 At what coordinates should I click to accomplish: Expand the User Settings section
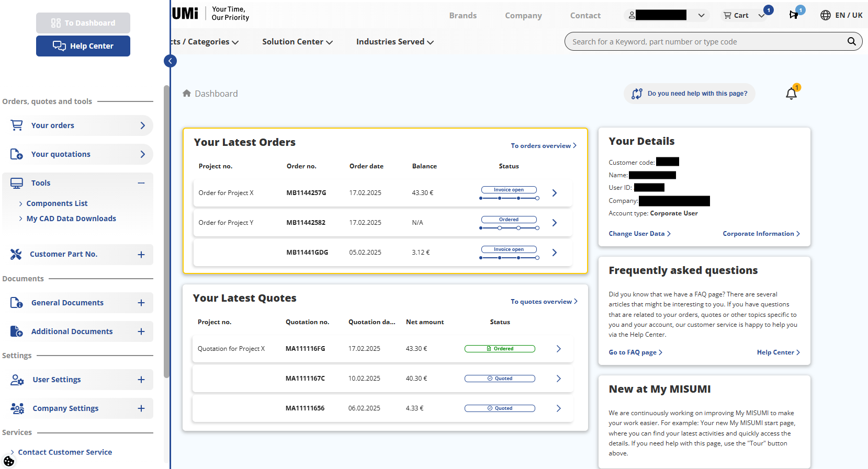coord(141,380)
